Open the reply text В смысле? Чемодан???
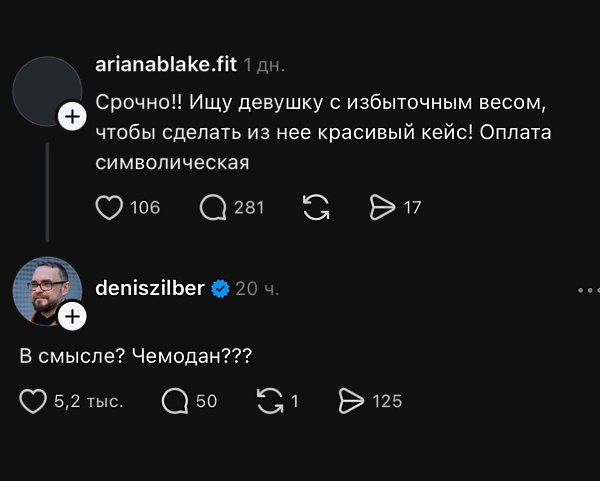Viewport: 600px width, 481px height. pos(136,356)
